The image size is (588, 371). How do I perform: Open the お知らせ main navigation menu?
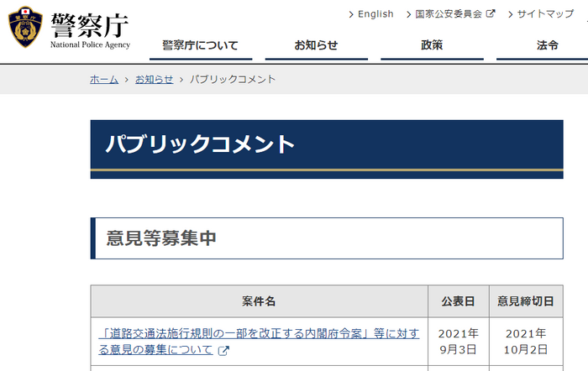316,45
